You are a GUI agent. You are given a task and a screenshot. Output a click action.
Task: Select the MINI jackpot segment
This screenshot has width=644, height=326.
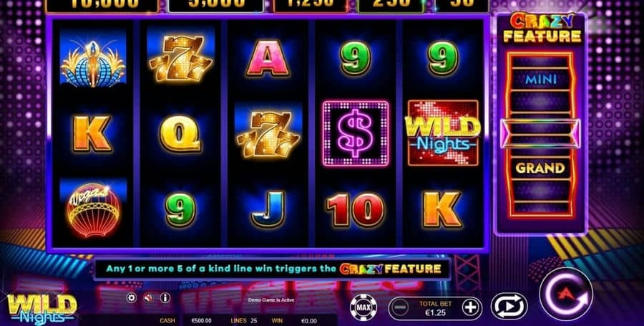tap(541, 79)
